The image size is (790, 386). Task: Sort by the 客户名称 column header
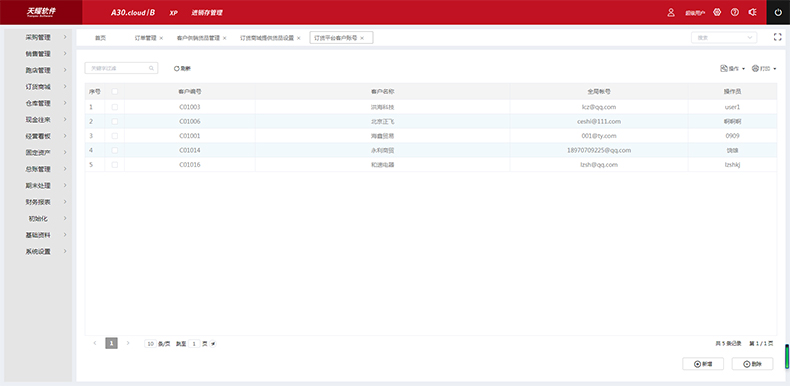(382, 92)
